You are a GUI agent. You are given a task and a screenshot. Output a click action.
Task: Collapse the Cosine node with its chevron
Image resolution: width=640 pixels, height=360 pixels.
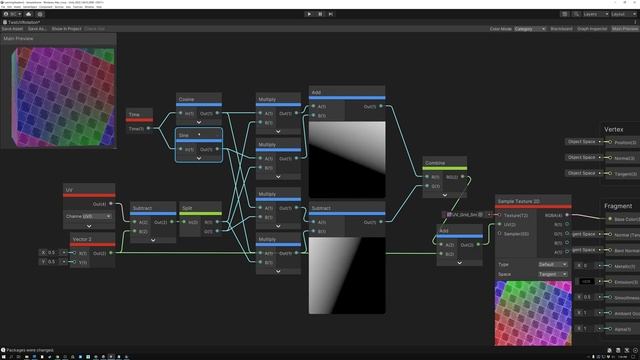[x=199, y=122]
